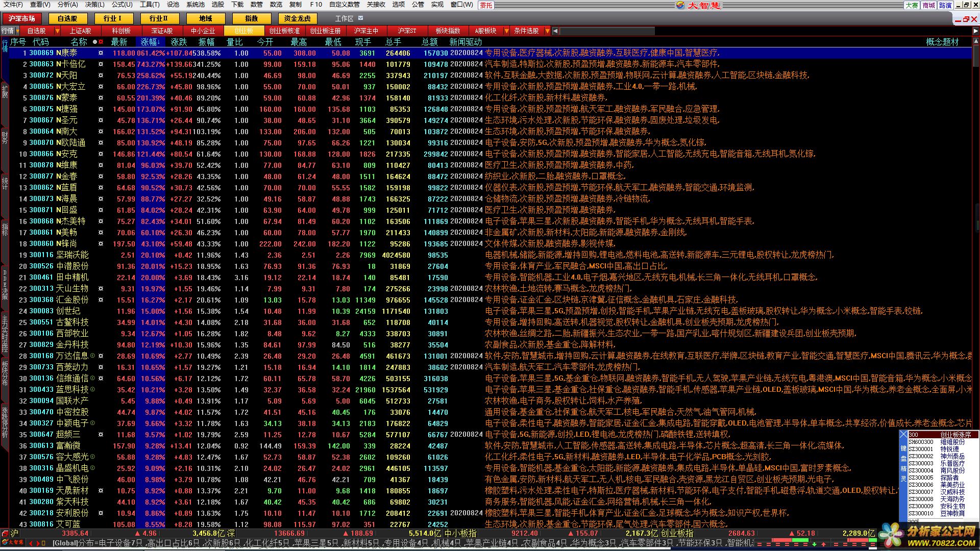Click the 概念题材 column header
This screenshot has height=551, width=980.
click(942, 42)
